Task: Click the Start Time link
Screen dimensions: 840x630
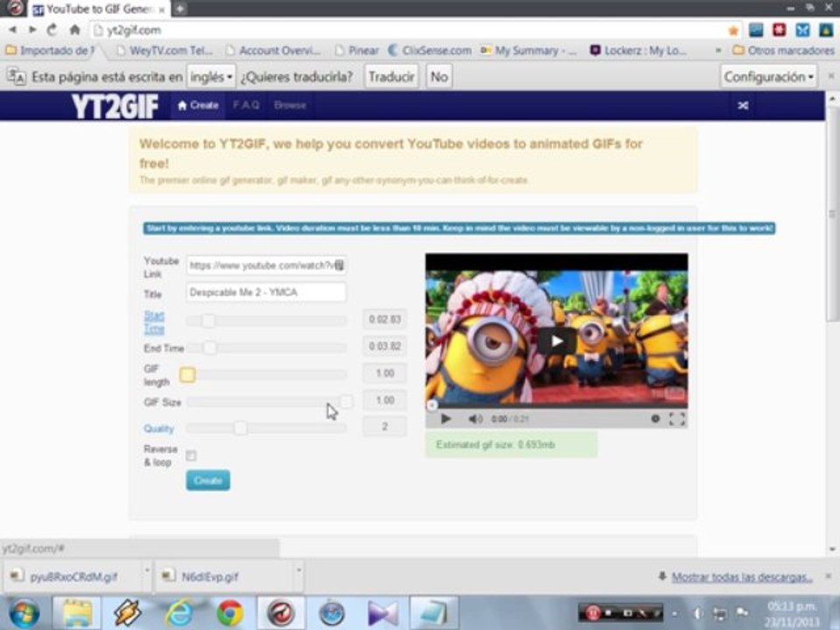Action: click(x=154, y=322)
